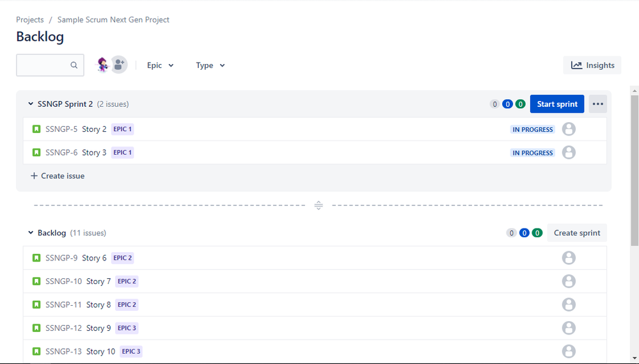Open assignee avatar for Story 2
The image size is (639, 364).
(x=569, y=129)
